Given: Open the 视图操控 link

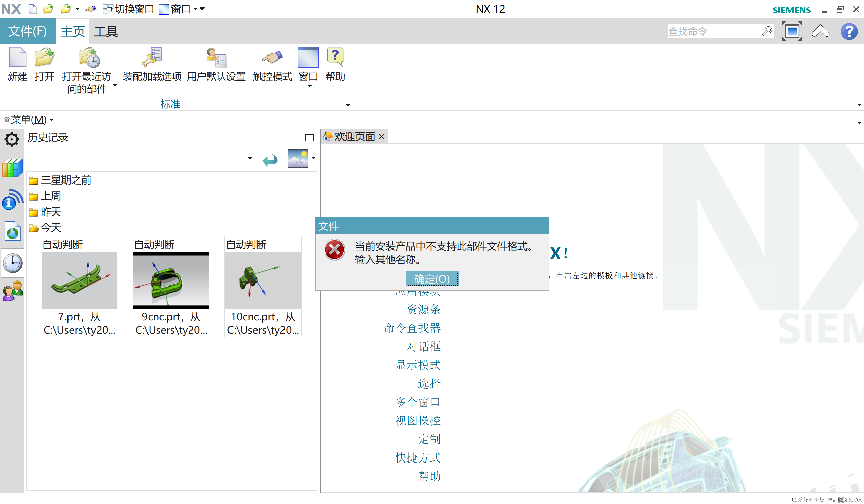Looking at the screenshot, I should pos(418,420).
